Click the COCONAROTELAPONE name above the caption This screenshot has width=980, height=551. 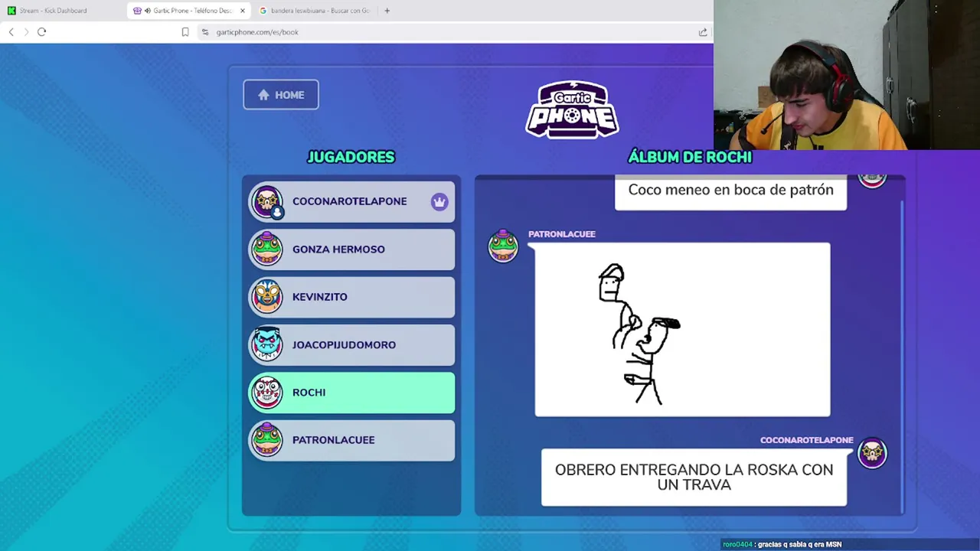pyautogui.click(x=806, y=440)
